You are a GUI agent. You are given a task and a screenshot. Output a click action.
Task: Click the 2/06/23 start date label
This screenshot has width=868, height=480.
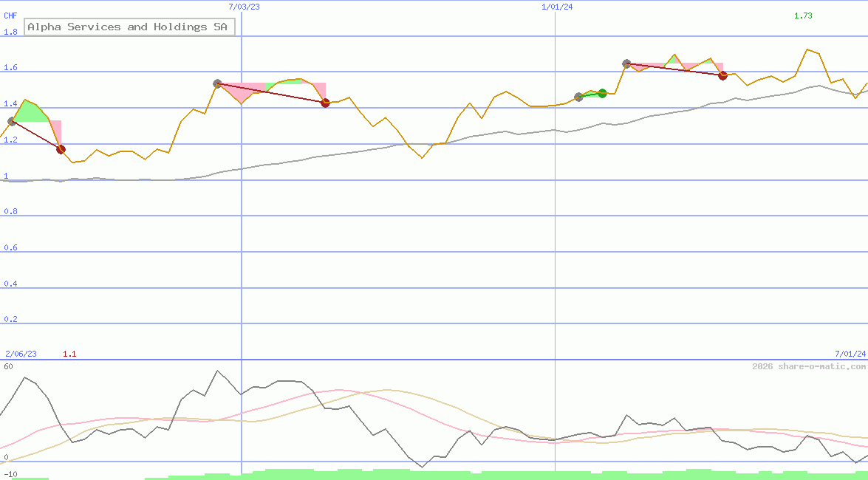click(21, 354)
